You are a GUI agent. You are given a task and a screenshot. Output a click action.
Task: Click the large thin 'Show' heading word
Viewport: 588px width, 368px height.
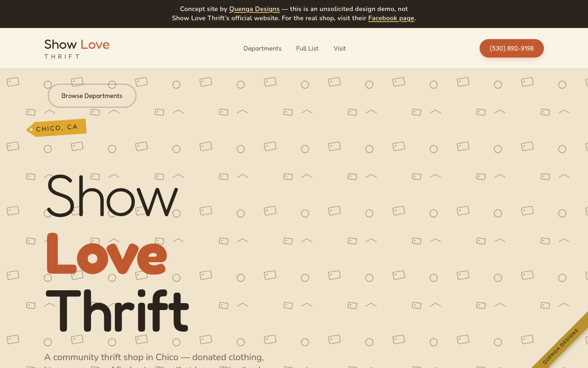pyautogui.click(x=112, y=195)
